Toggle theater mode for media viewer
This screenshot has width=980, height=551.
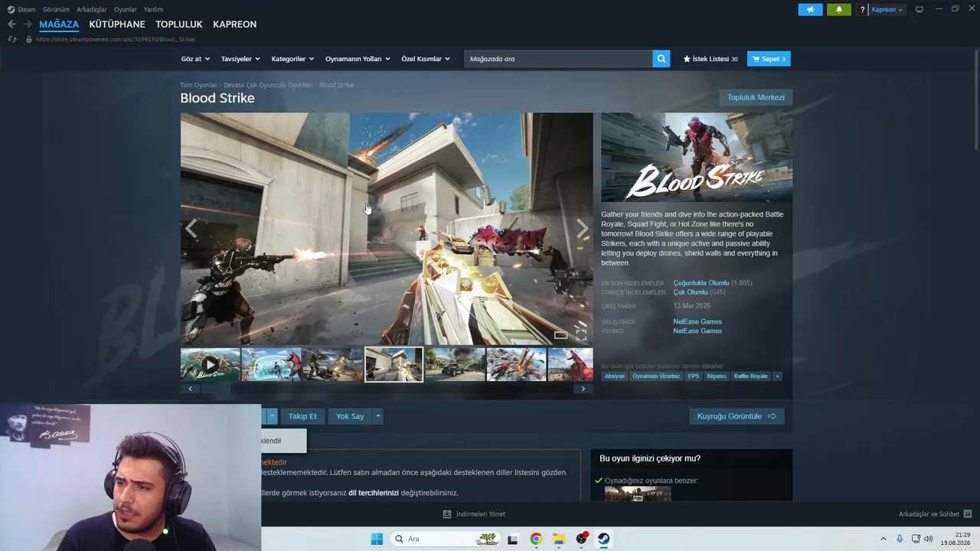coord(561,334)
